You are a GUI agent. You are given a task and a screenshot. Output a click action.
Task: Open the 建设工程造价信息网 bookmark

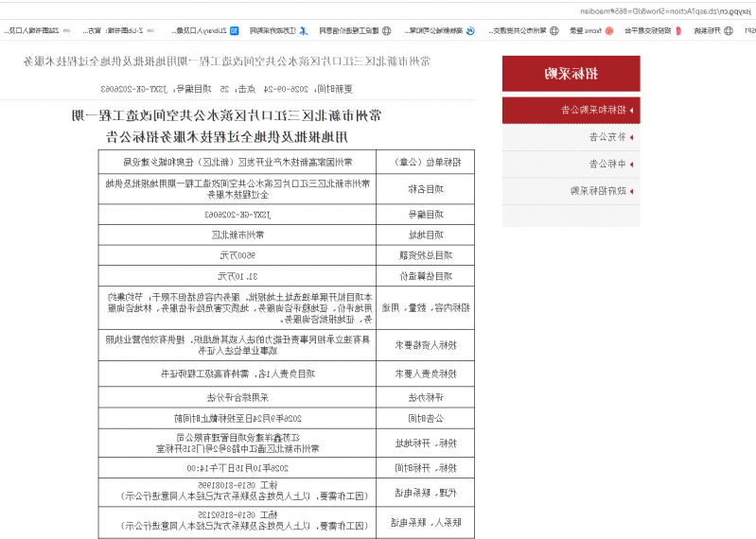356,31
